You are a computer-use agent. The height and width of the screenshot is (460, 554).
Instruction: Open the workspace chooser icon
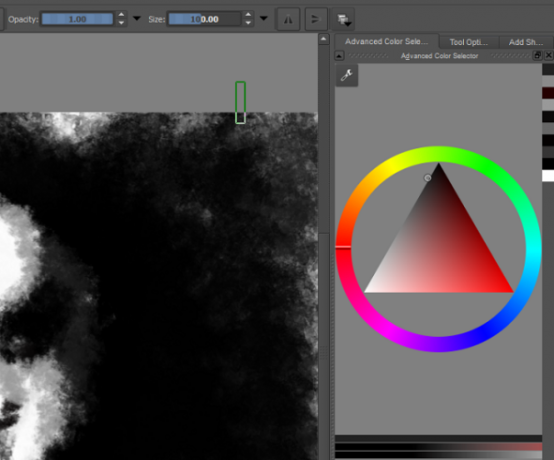(343, 19)
